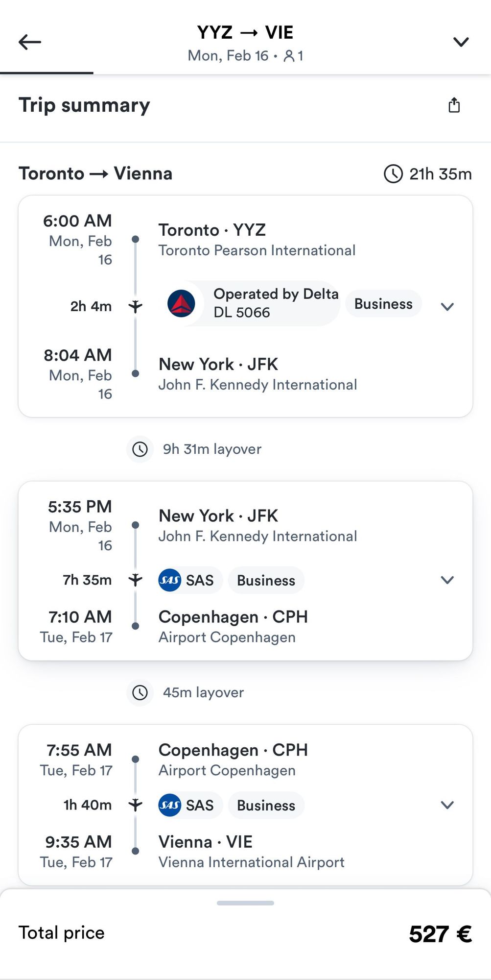Expand the YYZ → VIE header dropdown
This screenshot has width=491, height=980.
pos(461,42)
